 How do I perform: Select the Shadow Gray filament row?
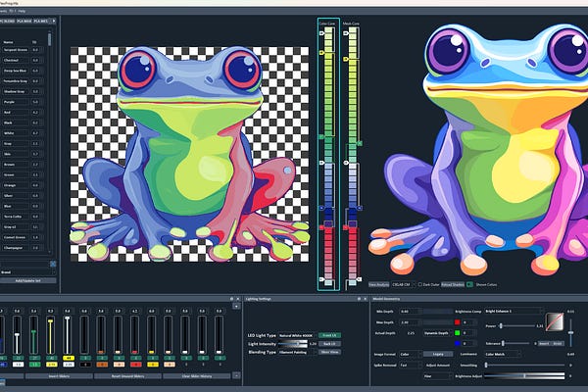tap(23, 91)
